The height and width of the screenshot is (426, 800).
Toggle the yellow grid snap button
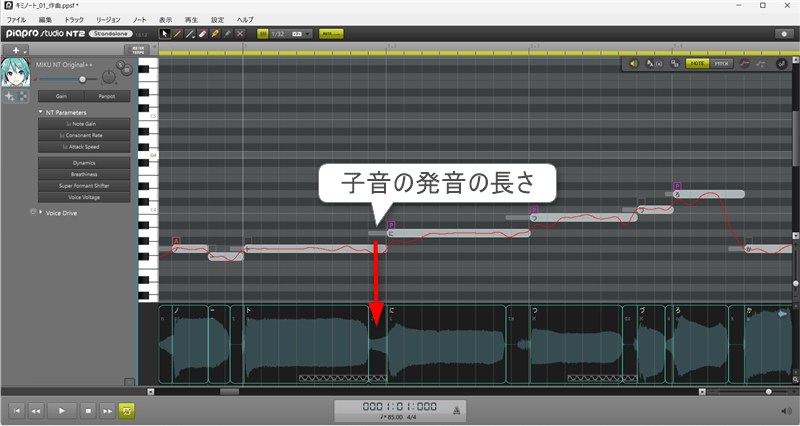point(263,34)
